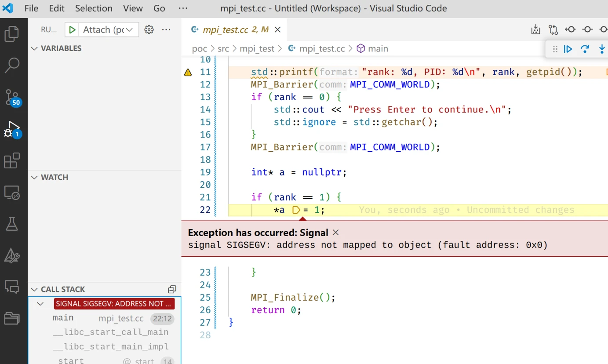Open the folder icon at activity bar bottom
The image size is (608, 364).
[x=12, y=318]
